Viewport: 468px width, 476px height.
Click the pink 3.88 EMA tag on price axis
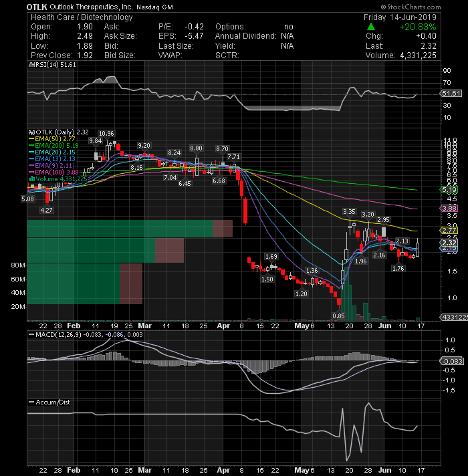(449, 209)
